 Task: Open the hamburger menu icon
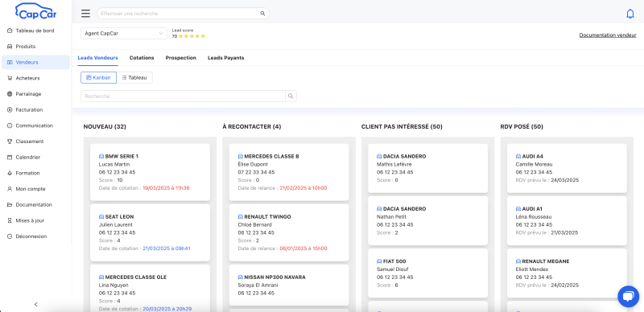click(85, 14)
